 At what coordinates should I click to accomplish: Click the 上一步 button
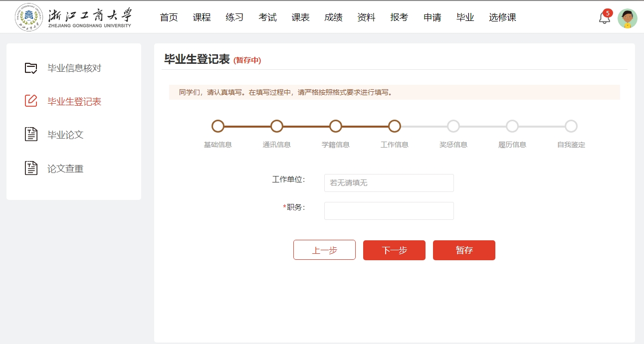tap(324, 250)
